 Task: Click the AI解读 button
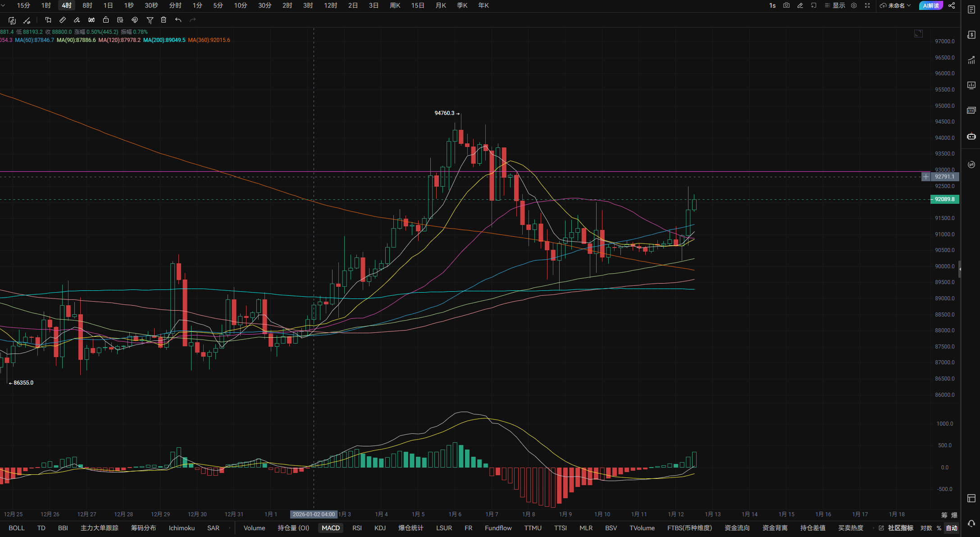pos(930,5)
